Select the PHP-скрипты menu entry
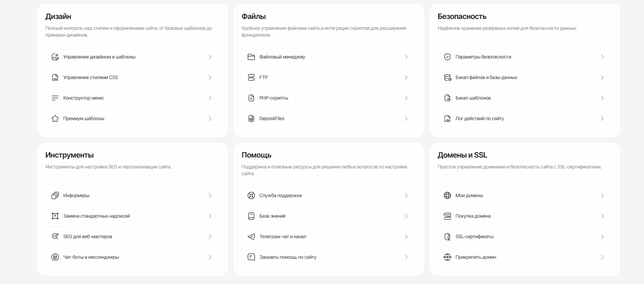Screen dimensions: 644x284 [274, 98]
